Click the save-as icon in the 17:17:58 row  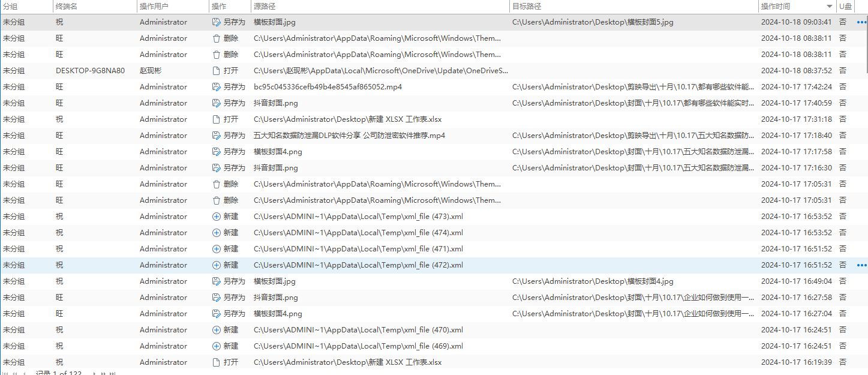click(217, 152)
